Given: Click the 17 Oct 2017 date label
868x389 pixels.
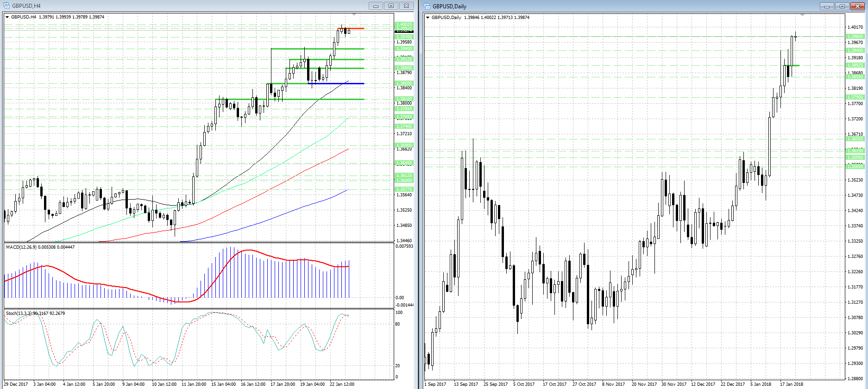Looking at the screenshot, I should [554, 384].
